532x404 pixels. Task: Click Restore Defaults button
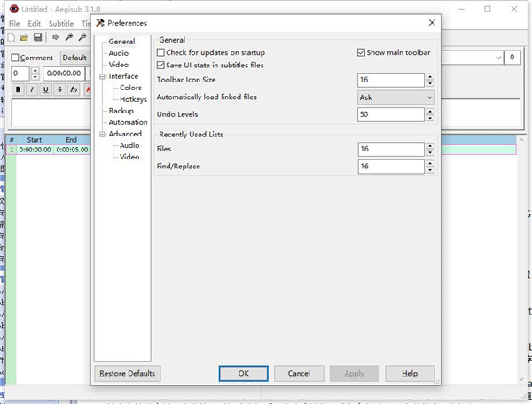pyautogui.click(x=127, y=374)
